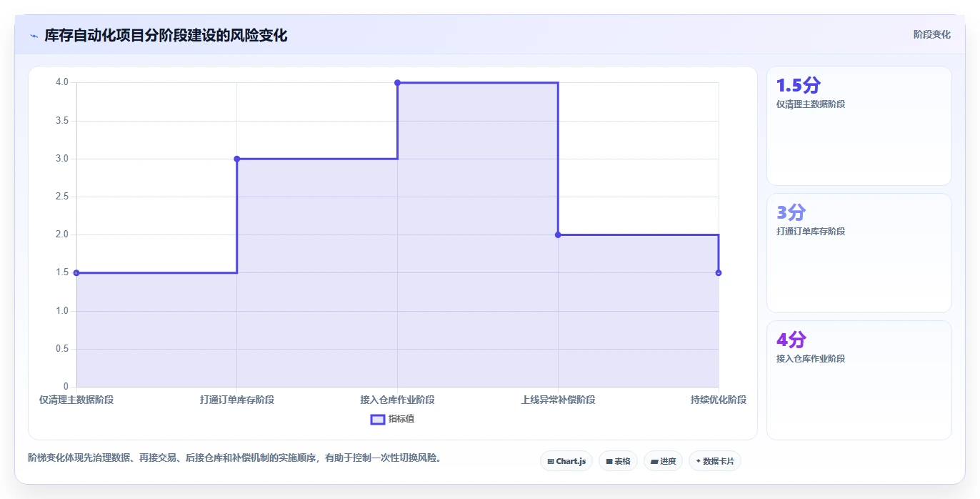
Task: Click the 指标值 legend color box
Action: (x=378, y=419)
